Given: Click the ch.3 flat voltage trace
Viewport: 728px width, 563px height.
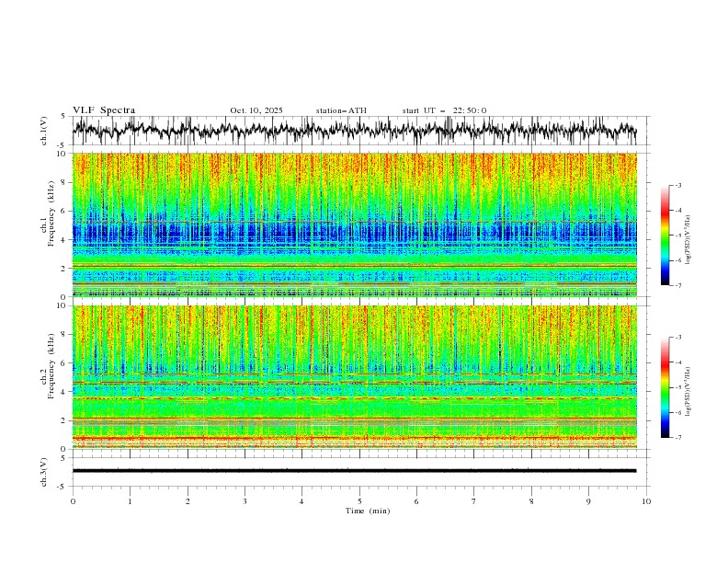Looking at the screenshot, I should (354, 471).
